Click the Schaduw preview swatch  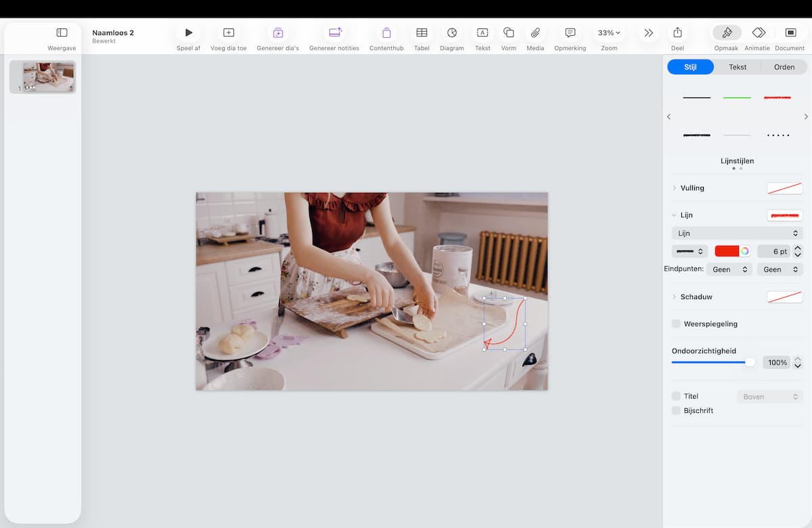coord(784,296)
